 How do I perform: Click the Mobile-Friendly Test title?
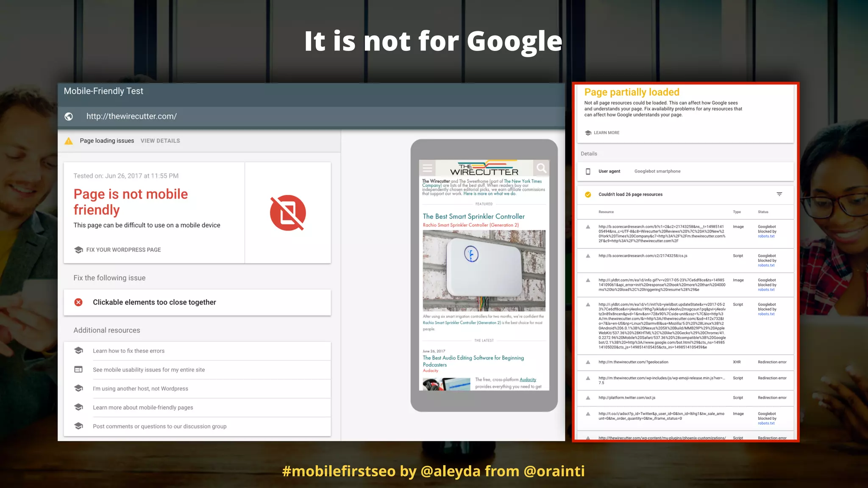(103, 91)
